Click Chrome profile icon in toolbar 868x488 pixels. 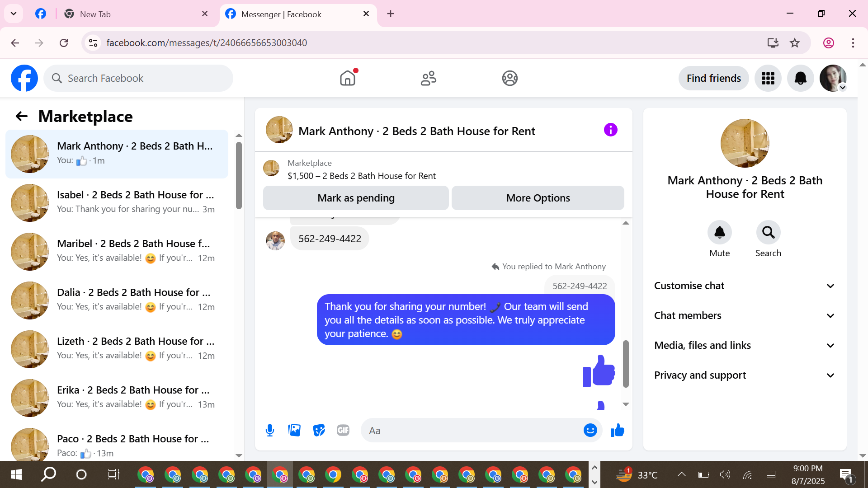click(x=829, y=43)
